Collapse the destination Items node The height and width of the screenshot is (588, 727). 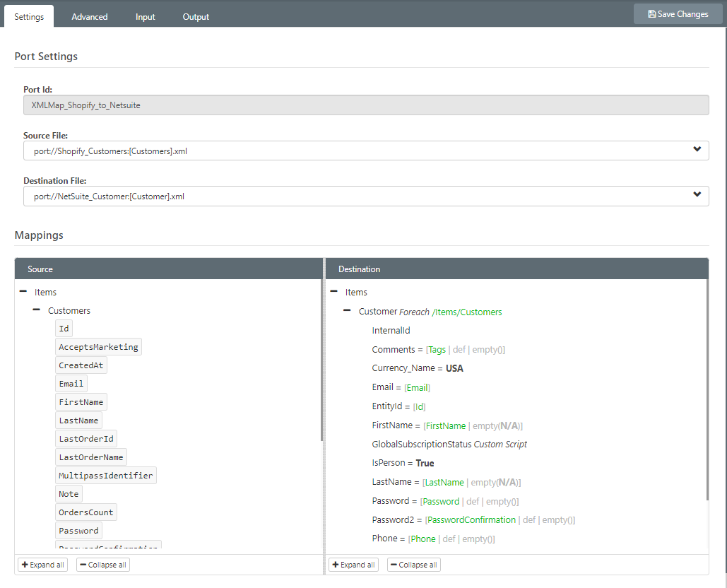pos(334,292)
